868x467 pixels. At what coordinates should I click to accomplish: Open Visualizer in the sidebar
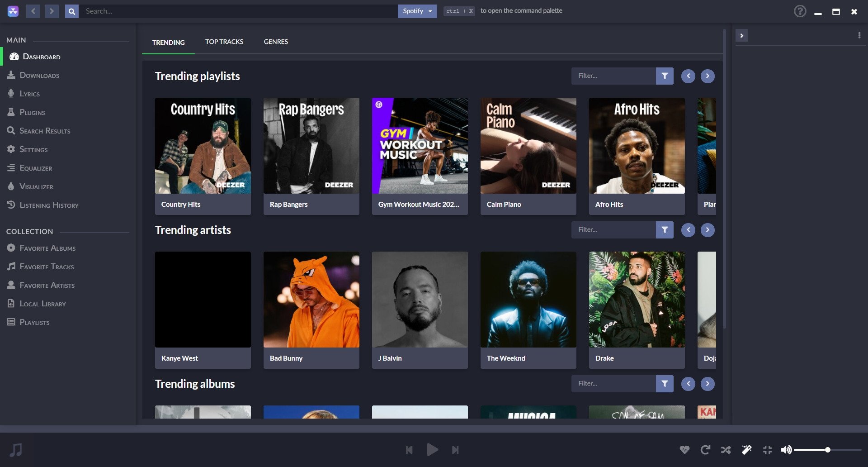point(68,186)
